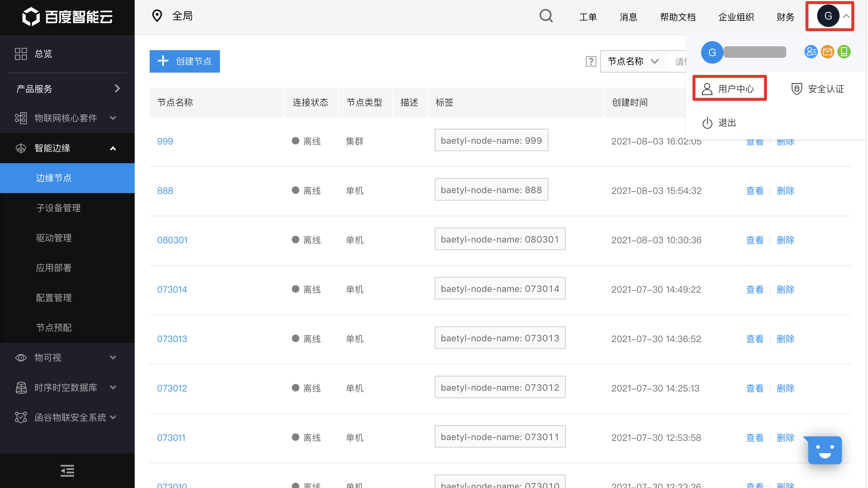Image resolution: width=868 pixels, height=488 pixels.
Task: Click the G account avatar in the top bar
Action: (x=828, y=16)
